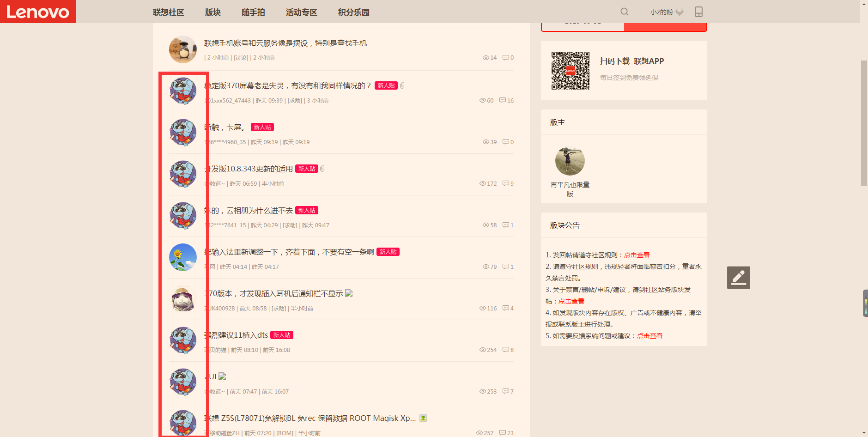Click the scrollbar up arrow
The image size is (868, 437).
pyautogui.click(x=864, y=4)
